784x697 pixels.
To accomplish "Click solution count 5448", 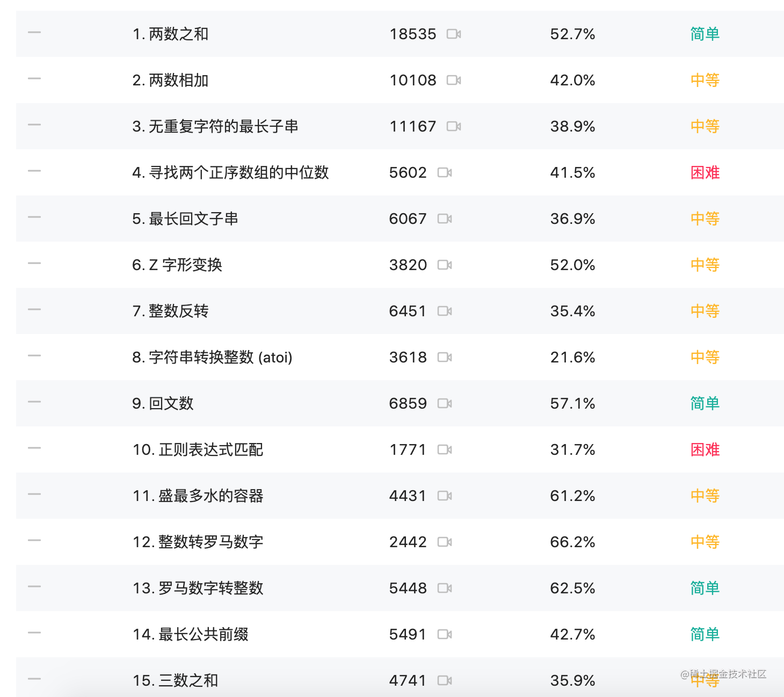I will coord(408,588).
